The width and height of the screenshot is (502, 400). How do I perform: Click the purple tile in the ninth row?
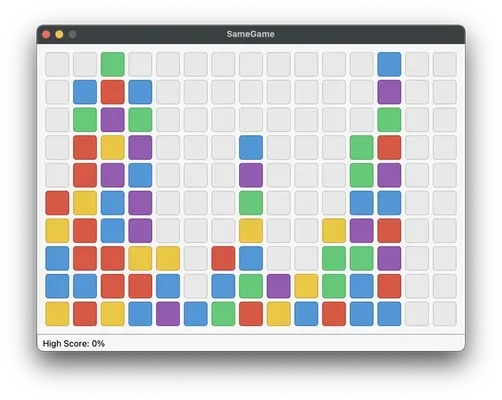point(279,286)
